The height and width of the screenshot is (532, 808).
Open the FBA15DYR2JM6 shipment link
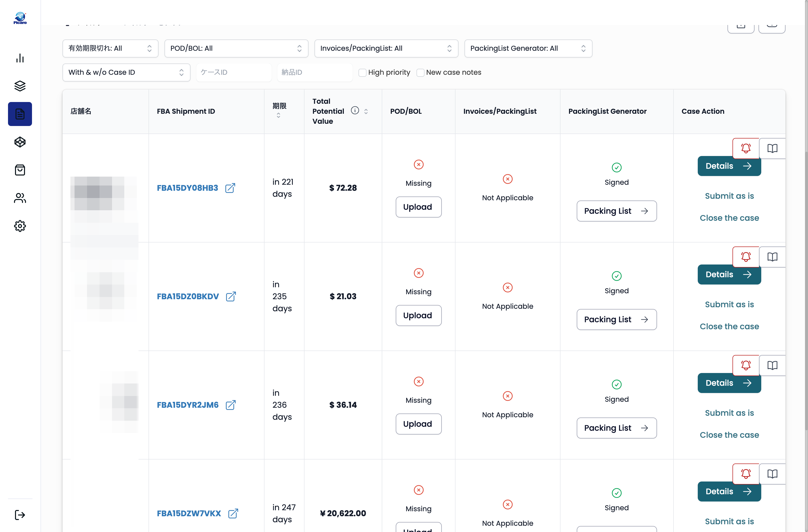(x=188, y=405)
